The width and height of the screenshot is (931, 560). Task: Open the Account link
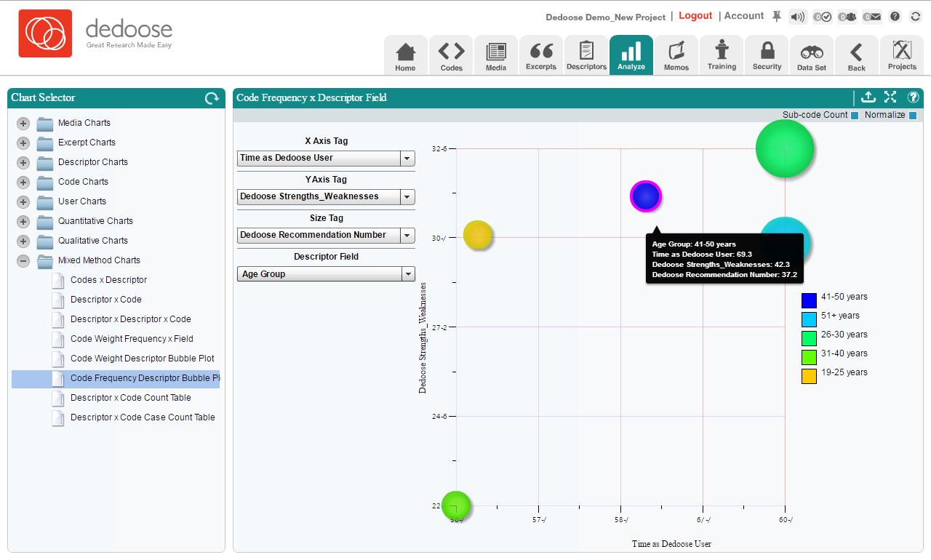pos(743,16)
